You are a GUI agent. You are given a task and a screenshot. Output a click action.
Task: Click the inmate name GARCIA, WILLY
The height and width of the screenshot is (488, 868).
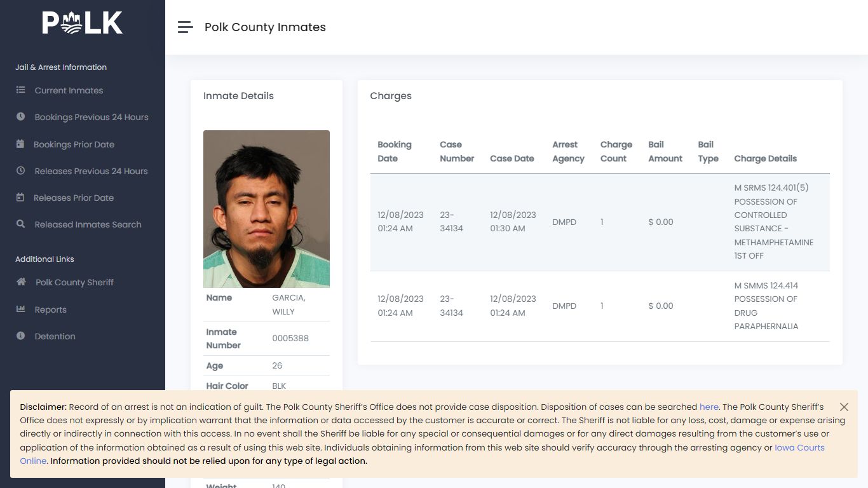point(288,304)
